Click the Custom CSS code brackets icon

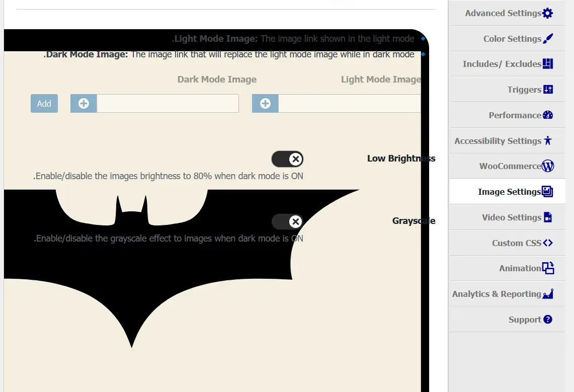point(548,243)
